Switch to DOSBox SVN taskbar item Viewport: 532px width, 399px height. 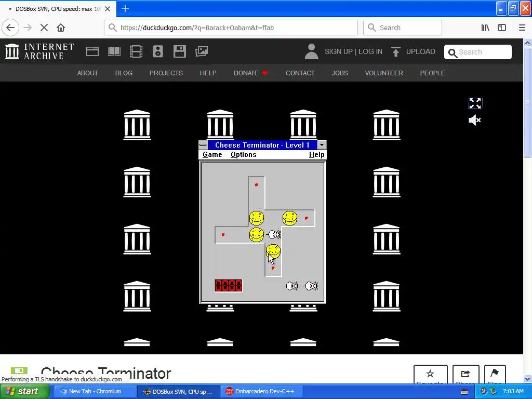pyautogui.click(x=179, y=392)
